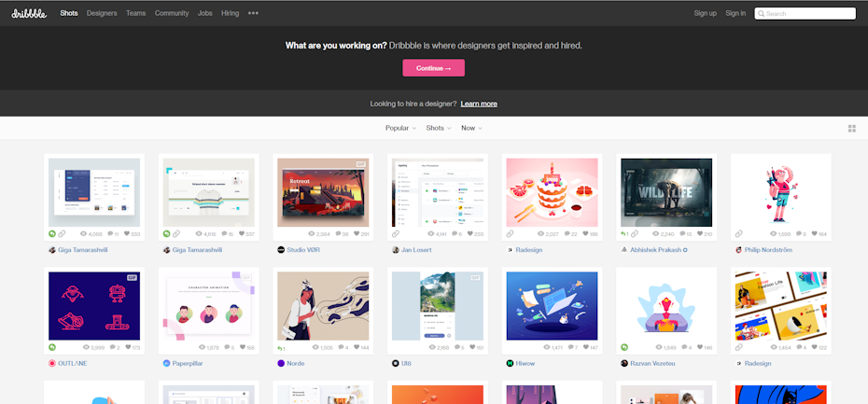Click the green rebound icon on first shot

52,233
